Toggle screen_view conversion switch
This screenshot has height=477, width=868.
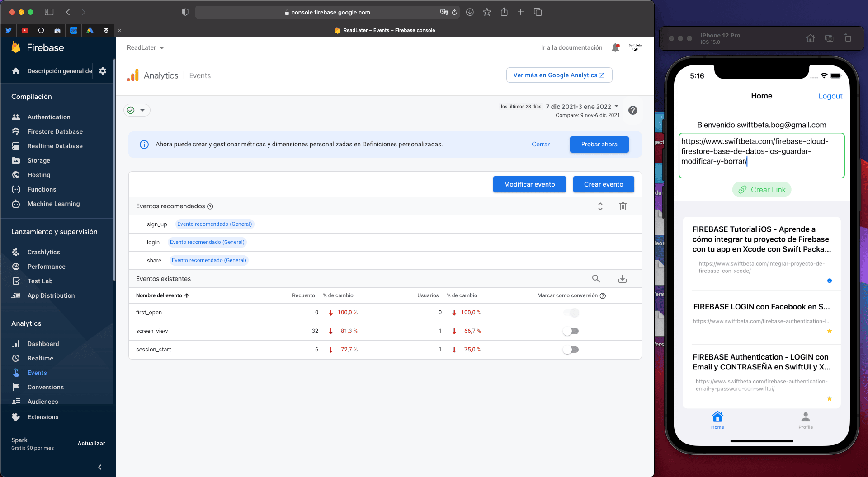point(571,331)
